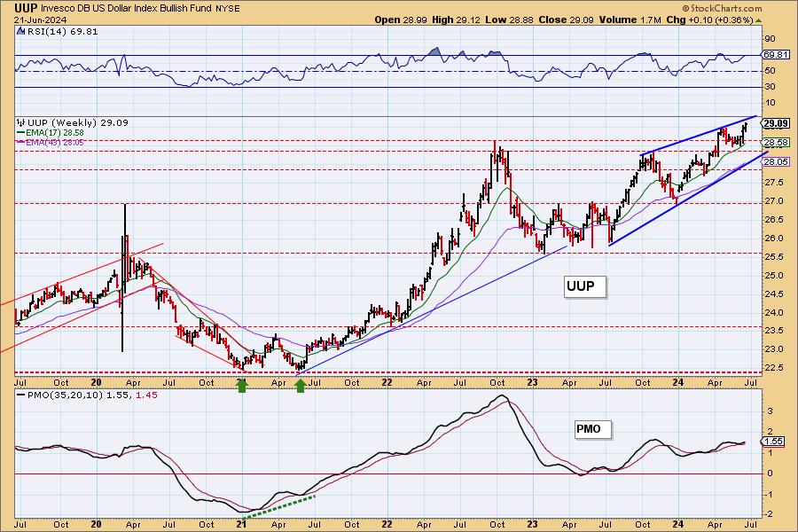Click the 1.55 PMO value tag on the axis

(774, 442)
